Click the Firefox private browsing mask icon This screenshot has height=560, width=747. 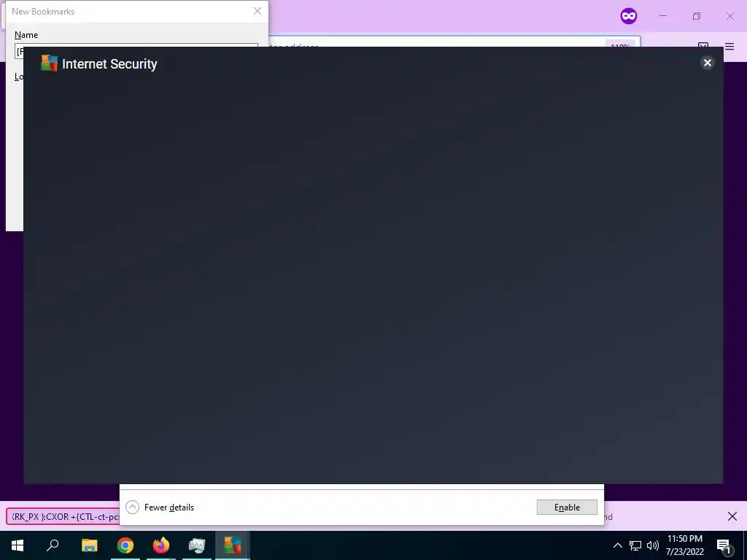coord(628,16)
